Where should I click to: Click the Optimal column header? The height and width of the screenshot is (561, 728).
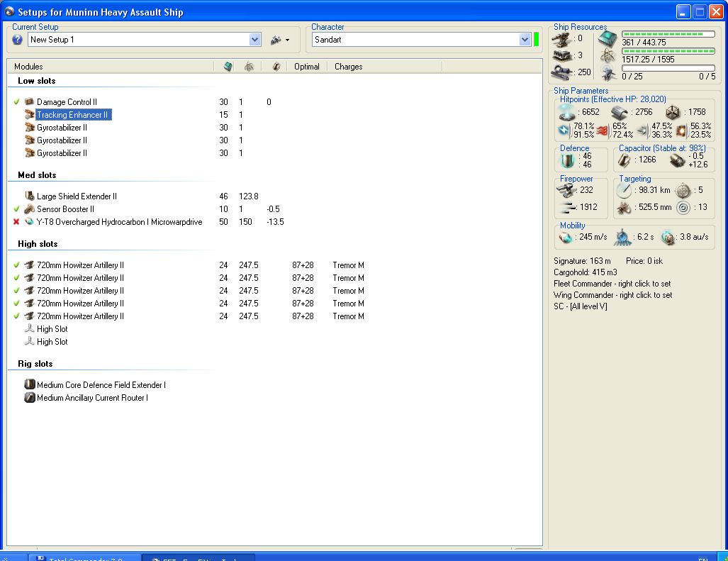coord(306,67)
